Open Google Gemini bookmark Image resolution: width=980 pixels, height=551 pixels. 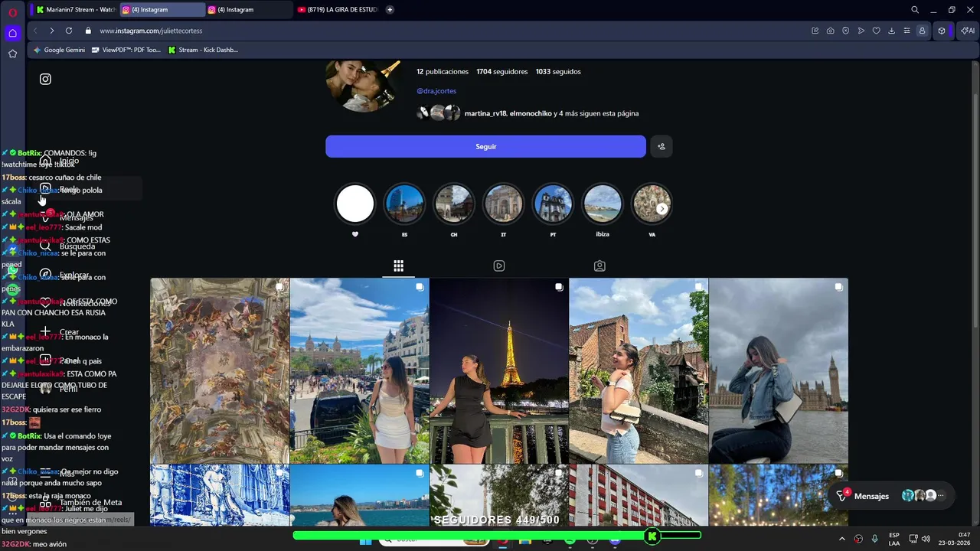click(60, 50)
